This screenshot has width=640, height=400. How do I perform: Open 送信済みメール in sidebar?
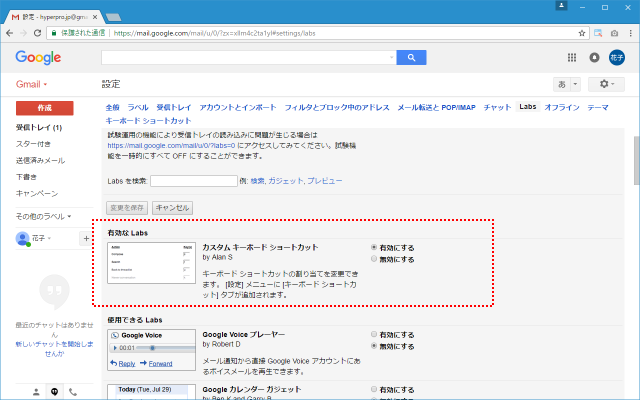click(40, 160)
